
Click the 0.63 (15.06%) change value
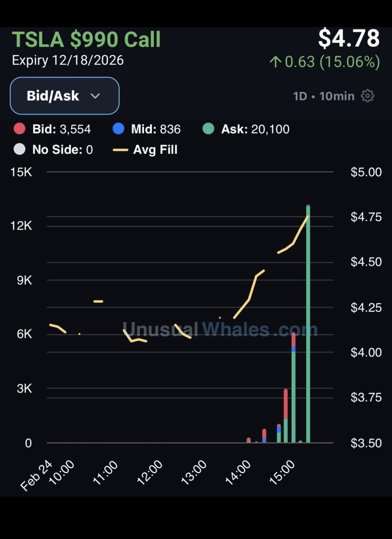[x=332, y=62]
